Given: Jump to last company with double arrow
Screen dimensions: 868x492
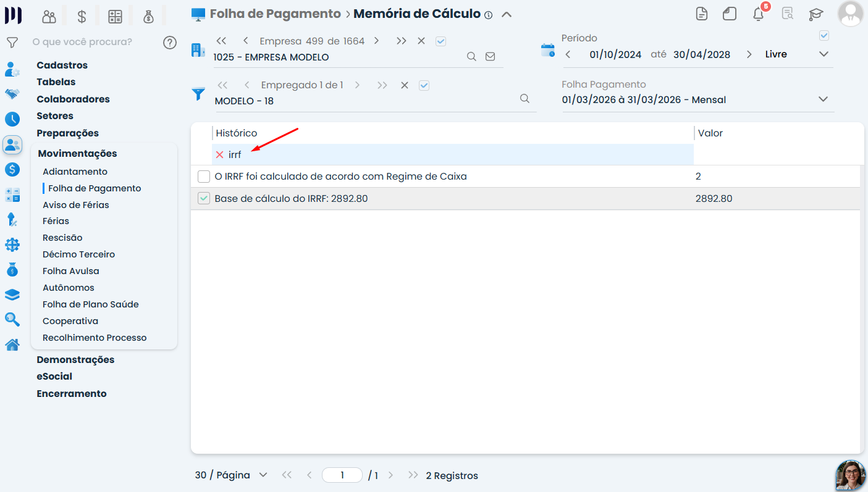Looking at the screenshot, I should point(402,41).
